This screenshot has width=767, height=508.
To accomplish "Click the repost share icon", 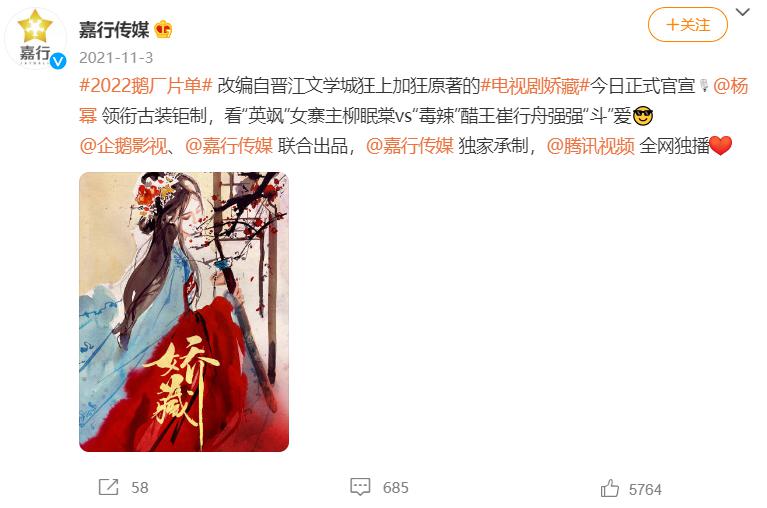I will tap(109, 487).
